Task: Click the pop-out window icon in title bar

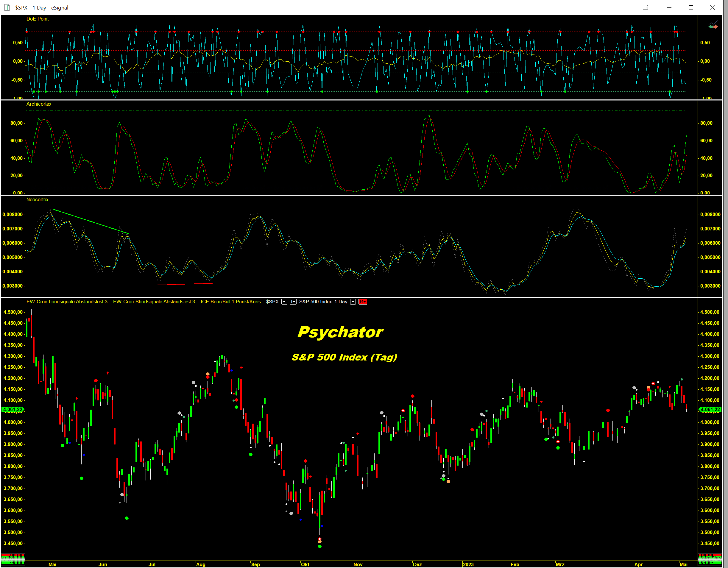Action: 645,8
